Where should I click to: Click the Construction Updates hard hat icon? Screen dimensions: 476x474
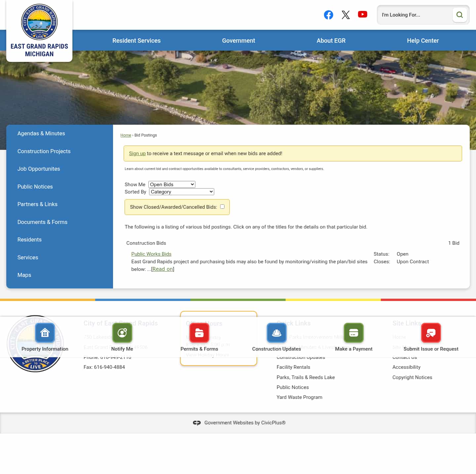276,333
